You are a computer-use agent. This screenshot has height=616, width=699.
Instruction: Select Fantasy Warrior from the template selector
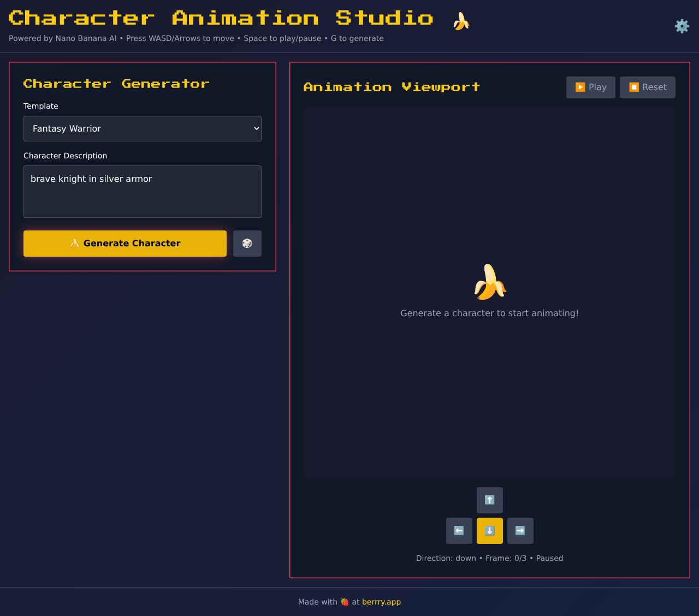click(142, 128)
